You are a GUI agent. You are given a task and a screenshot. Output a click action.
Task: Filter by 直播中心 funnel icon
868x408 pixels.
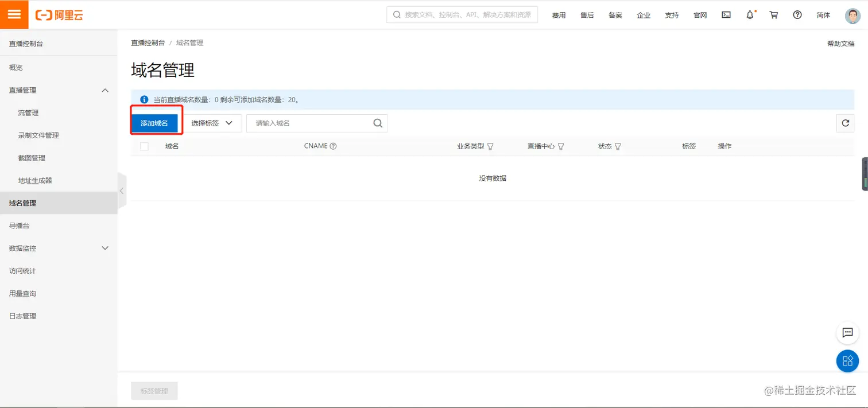point(561,146)
